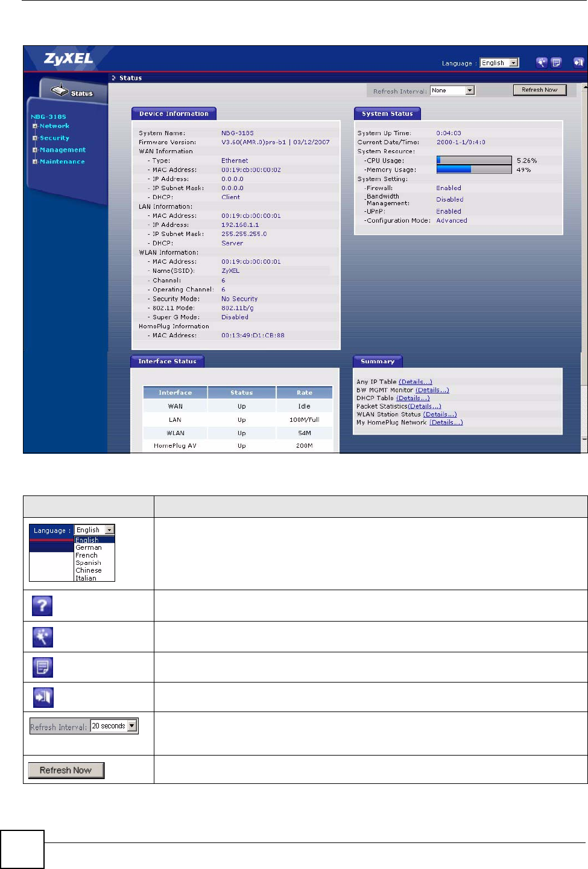This screenshot has height=869, width=588.
Task: Click the Security label in sidebar
Action: pos(54,138)
